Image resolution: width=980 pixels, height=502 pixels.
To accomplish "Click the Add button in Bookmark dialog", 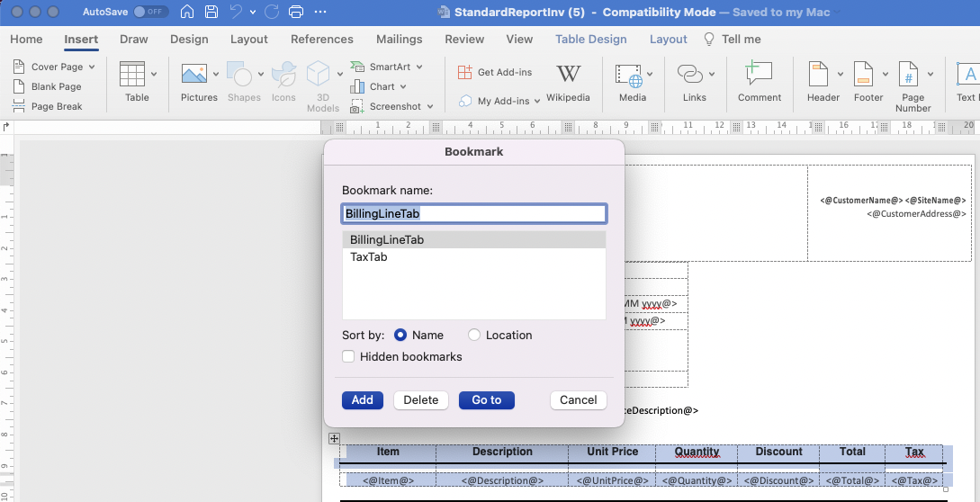I will click(363, 400).
